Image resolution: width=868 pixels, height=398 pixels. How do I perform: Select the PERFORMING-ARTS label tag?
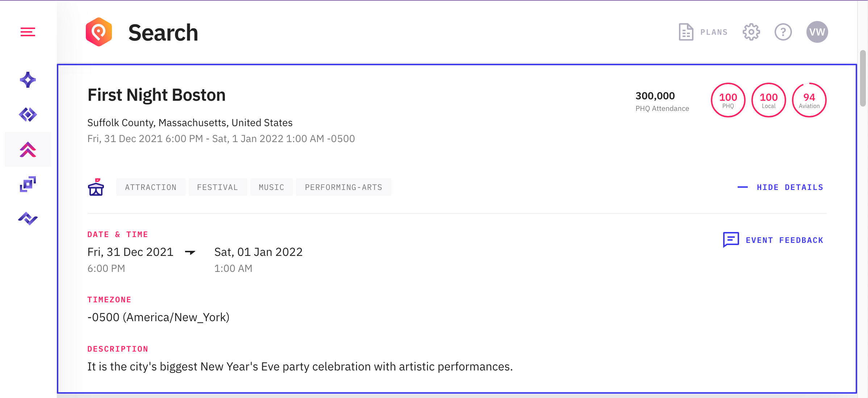point(343,187)
